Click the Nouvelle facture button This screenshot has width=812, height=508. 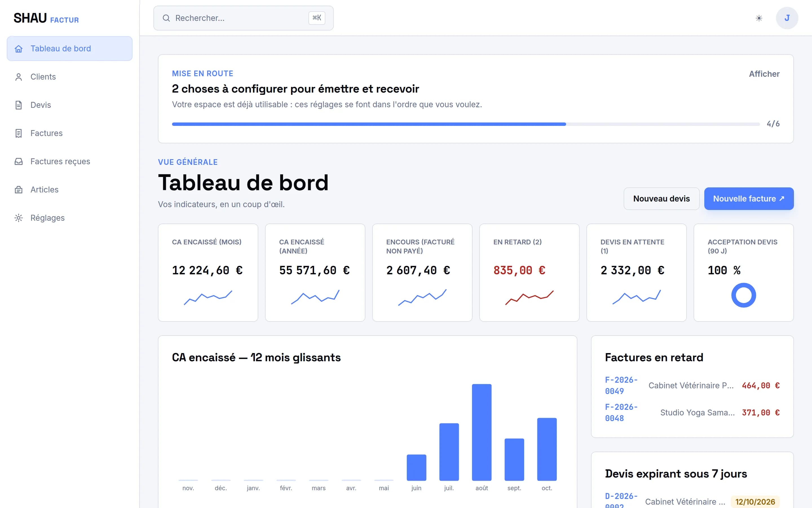(749, 199)
